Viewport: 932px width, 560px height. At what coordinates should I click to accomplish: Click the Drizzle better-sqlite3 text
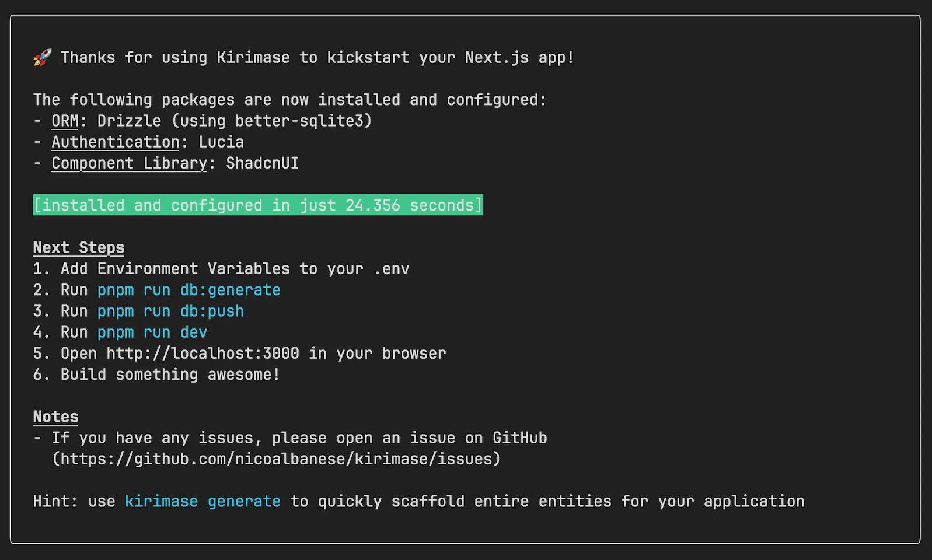tap(235, 121)
